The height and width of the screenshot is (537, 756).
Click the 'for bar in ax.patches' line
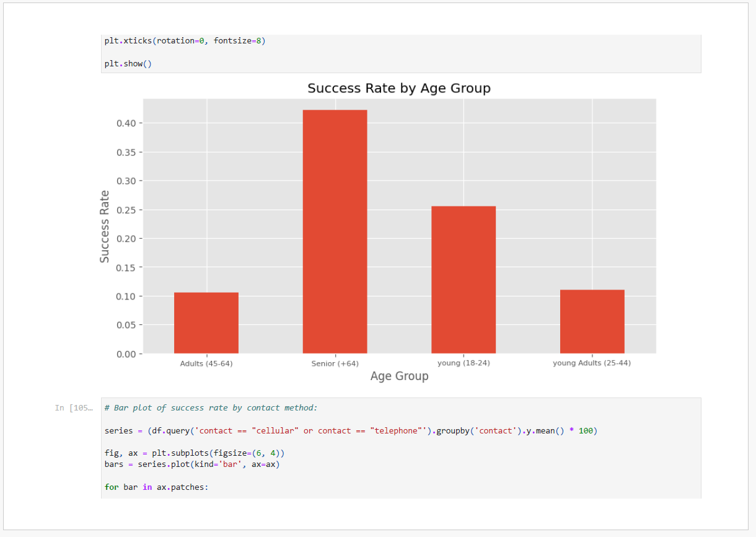(x=157, y=487)
